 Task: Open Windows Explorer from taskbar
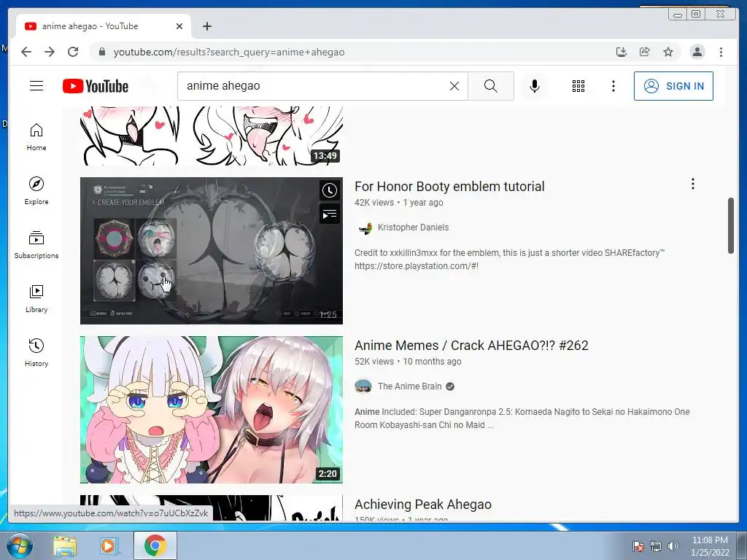[x=65, y=545]
